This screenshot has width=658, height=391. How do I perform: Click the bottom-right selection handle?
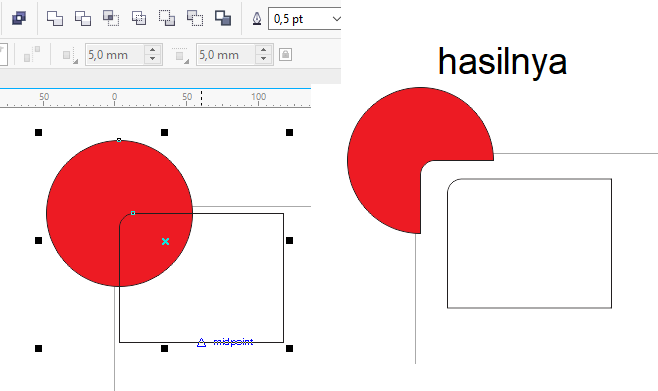point(290,348)
